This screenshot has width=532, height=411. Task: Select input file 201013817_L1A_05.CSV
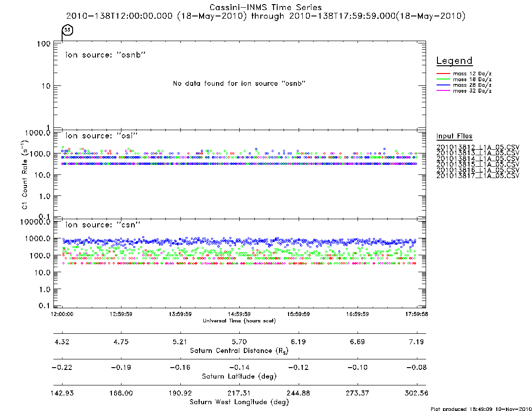478,176
